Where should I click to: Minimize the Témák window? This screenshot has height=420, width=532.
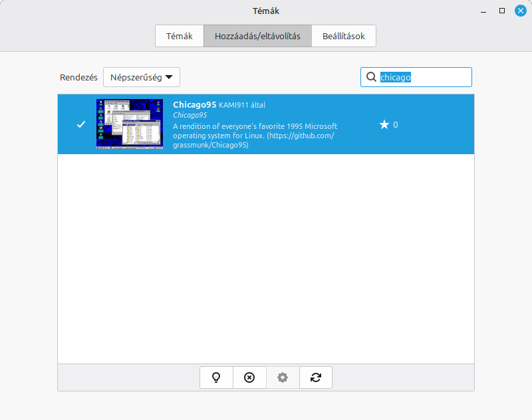coord(483,11)
